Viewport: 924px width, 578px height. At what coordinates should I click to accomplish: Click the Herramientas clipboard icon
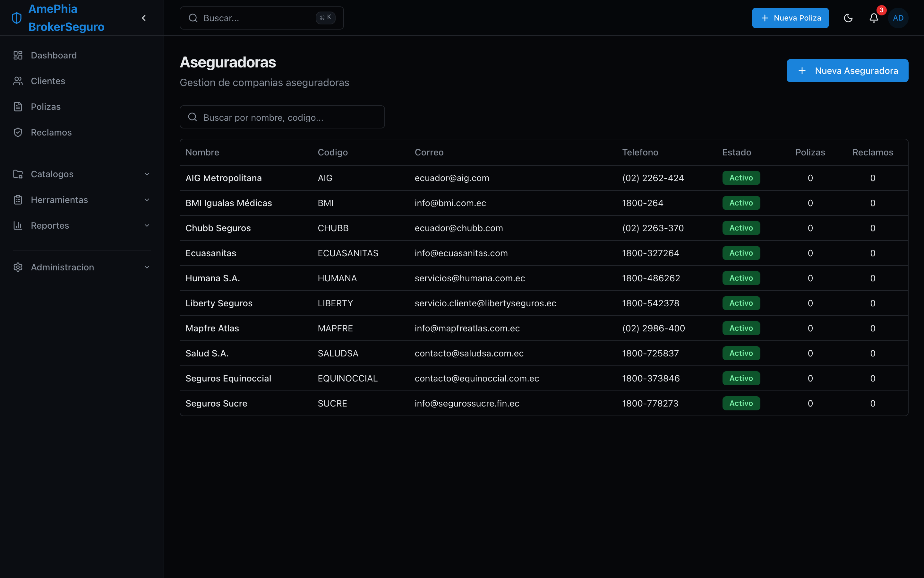click(x=18, y=199)
